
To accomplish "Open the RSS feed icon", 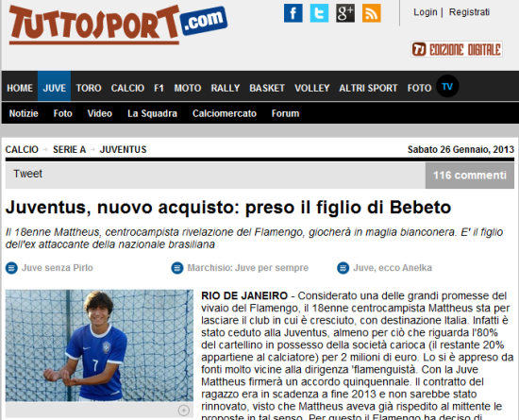I will [x=372, y=13].
